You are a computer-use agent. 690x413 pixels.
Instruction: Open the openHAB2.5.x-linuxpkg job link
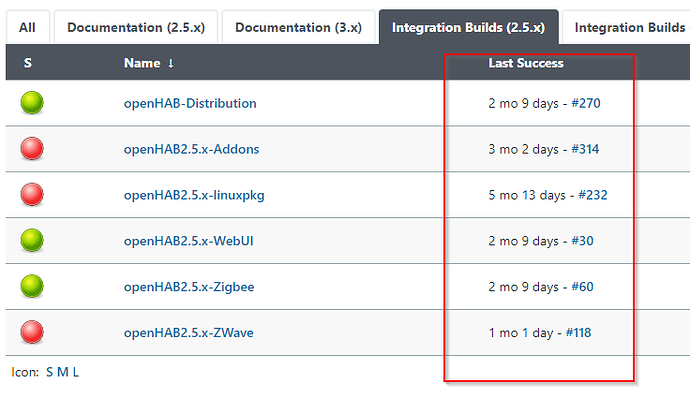pyautogui.click(x=194, y=195)
